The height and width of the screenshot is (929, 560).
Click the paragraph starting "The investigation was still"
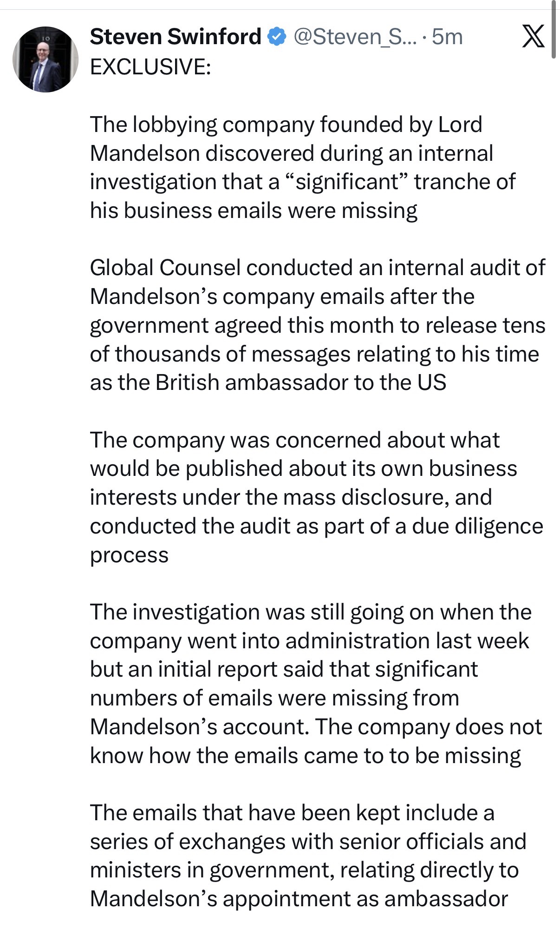click(x=316, y=684)
